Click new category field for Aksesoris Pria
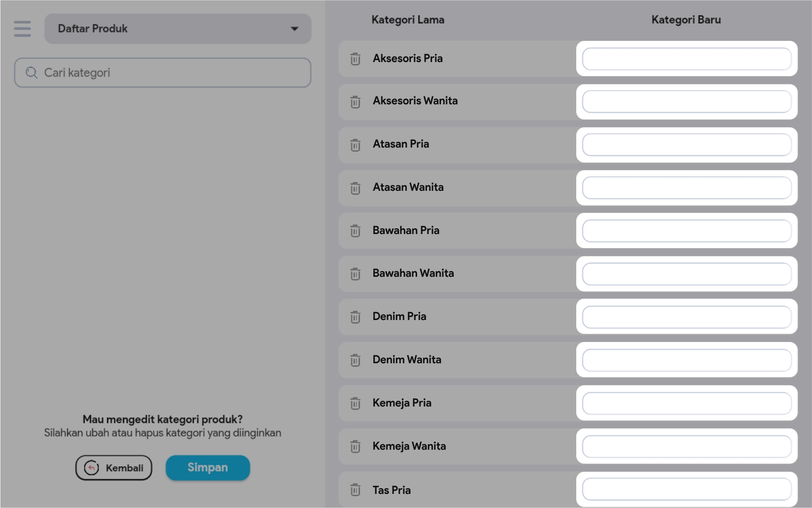This screenshot has height=508, width=812. (x=687, y=59)
